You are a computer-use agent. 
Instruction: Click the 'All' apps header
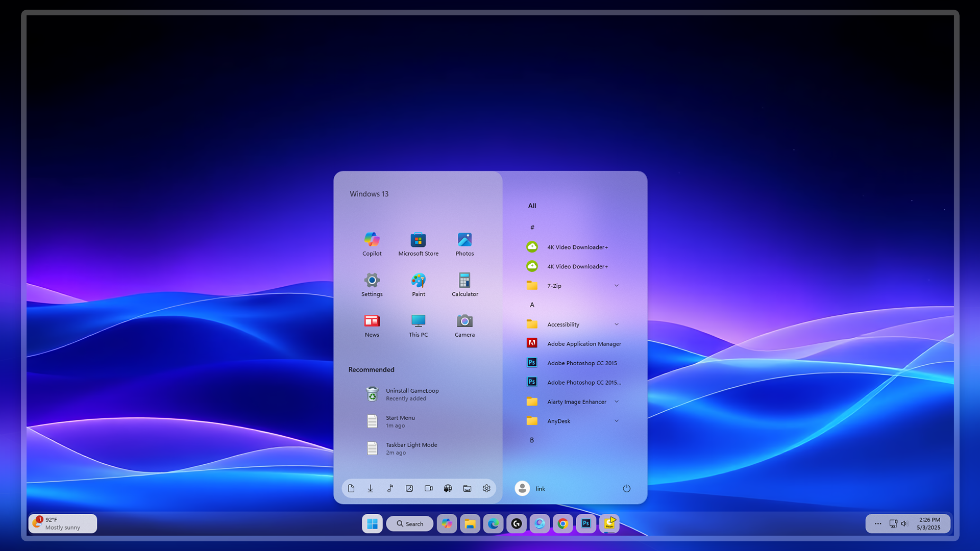tap(532, 206)
